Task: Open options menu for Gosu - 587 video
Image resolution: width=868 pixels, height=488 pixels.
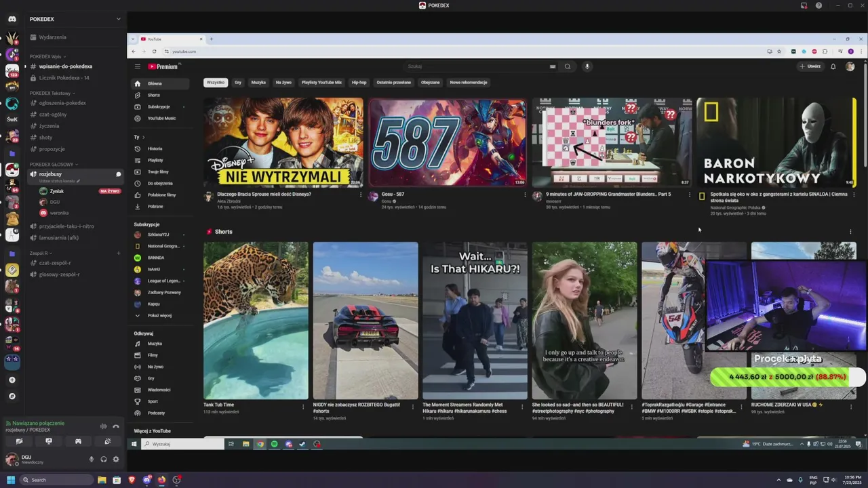Action: (x=525, y=195)
